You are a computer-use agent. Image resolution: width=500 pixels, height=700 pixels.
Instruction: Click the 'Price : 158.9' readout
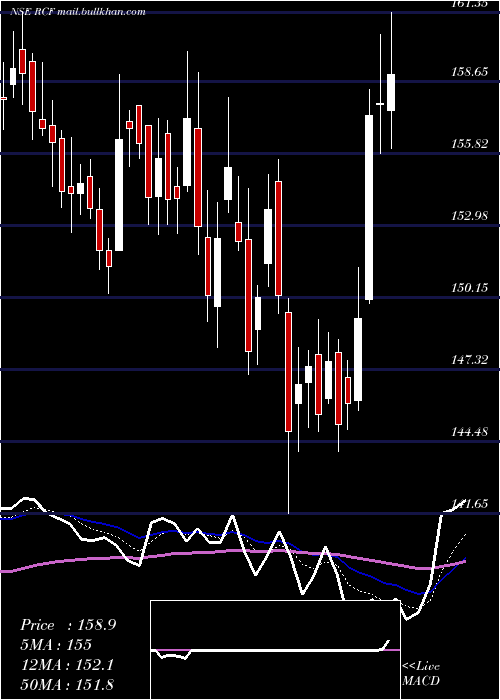coord(68,625)
